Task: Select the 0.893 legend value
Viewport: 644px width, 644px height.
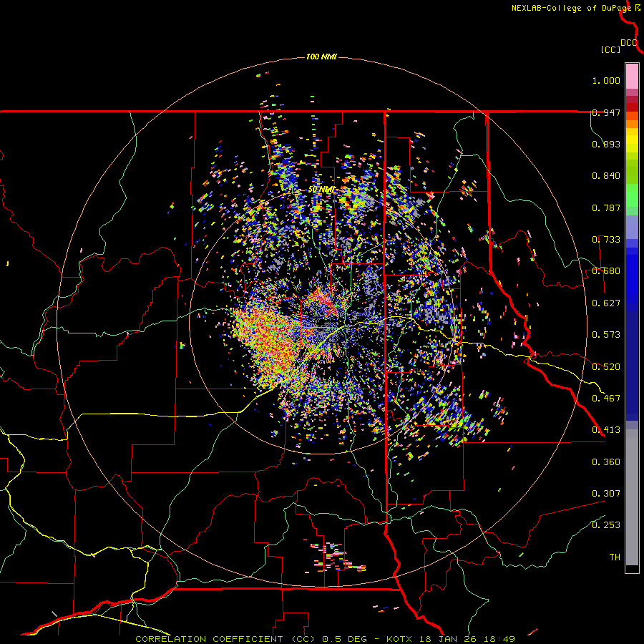Action: tap(606, 144)
